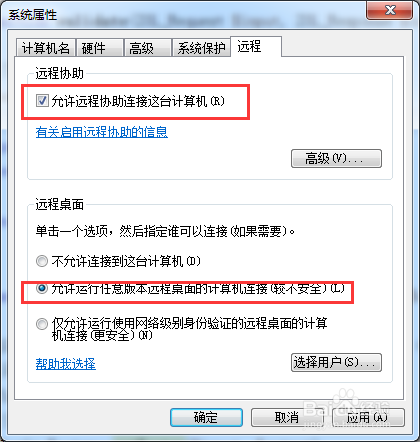Select the 高级 tab
The height and width of the screenshot is (442, 420).
pos(147,48)
